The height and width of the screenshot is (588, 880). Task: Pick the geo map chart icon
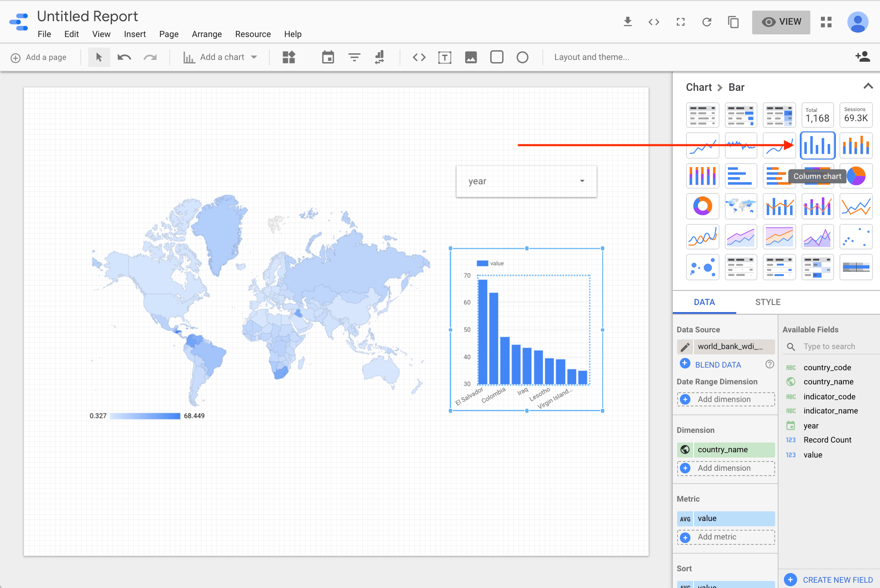pyautogui.click(x=741, y=206)
